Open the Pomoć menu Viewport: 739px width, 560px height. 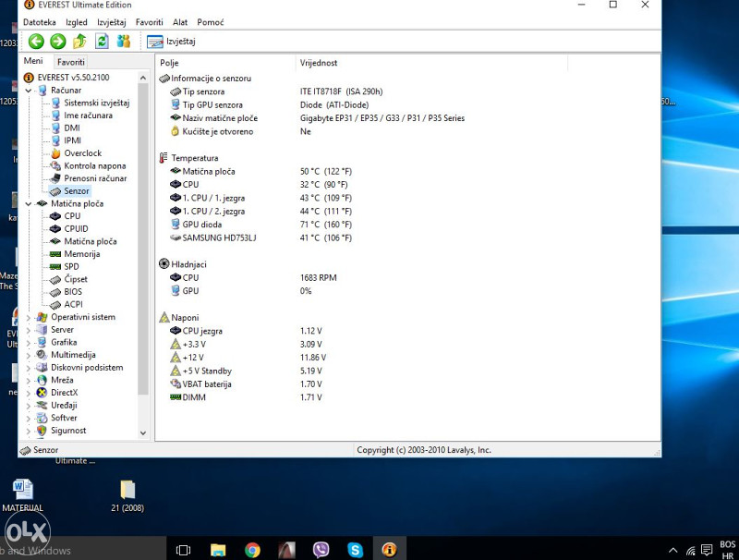click(x=211, y=22)
